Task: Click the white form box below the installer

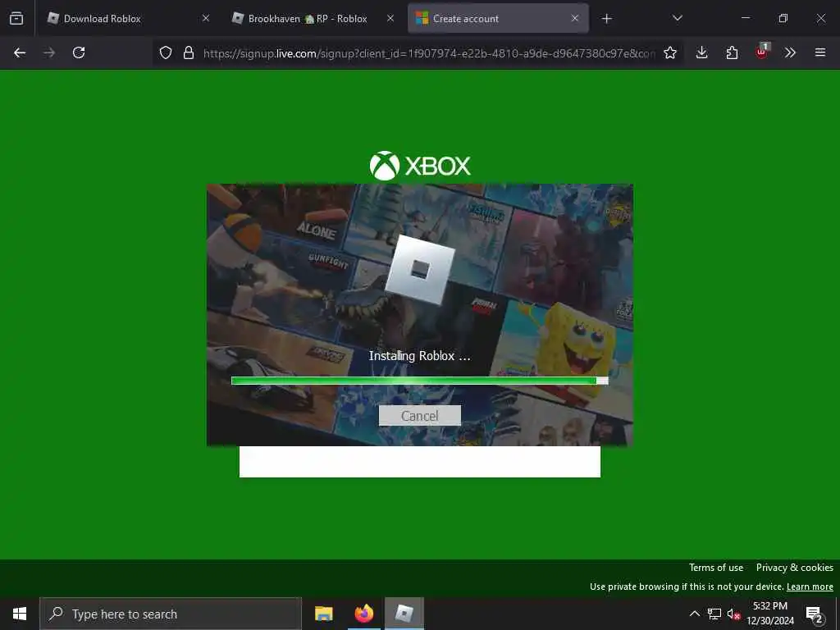Action: [419, 461]
